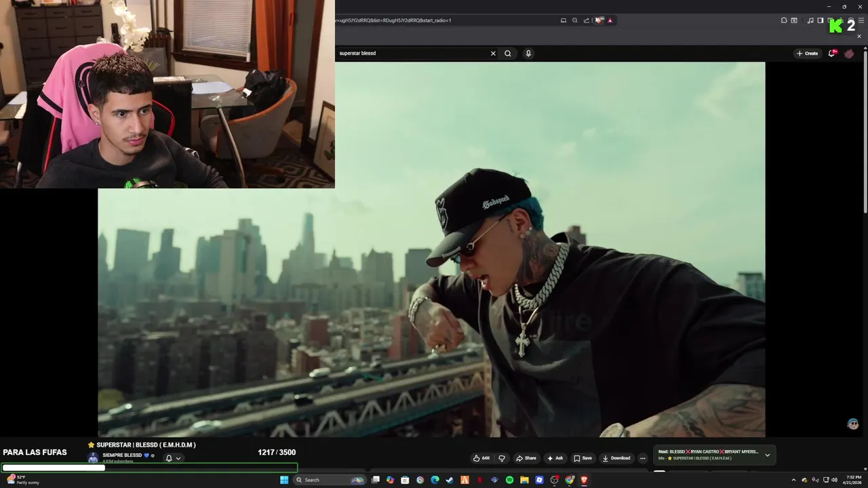Open the YouTube account avatar menu
The image size is (868, 488).
[849, 54]
